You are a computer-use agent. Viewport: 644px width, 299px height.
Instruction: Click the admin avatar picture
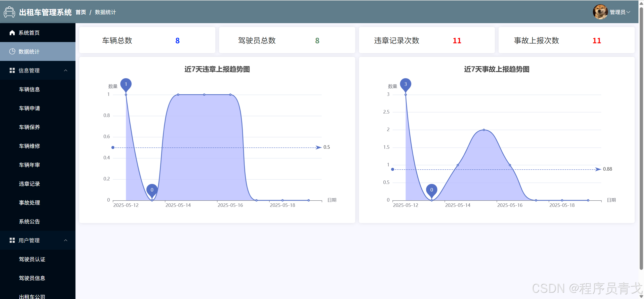click(x=600, y=12)
